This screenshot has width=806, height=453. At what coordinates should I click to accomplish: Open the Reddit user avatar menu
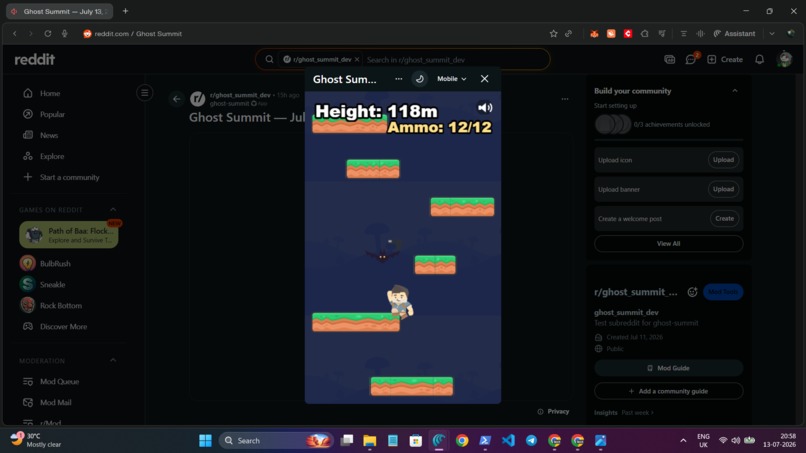784,59
